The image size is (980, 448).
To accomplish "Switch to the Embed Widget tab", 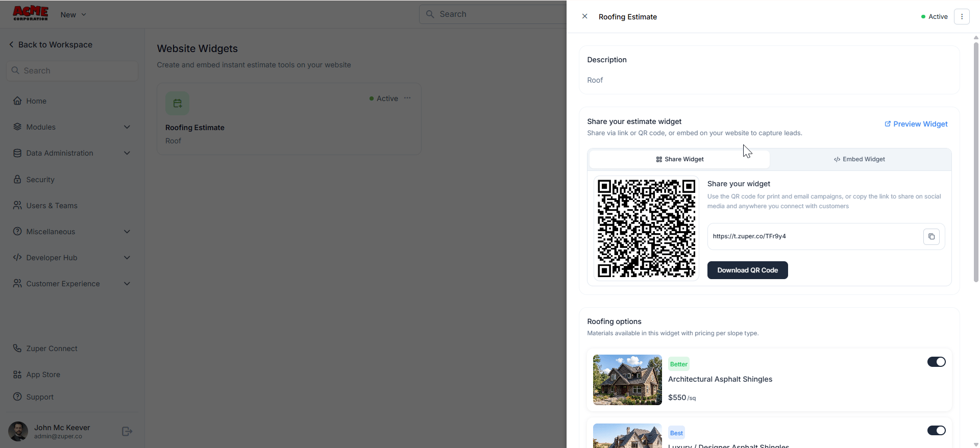I will click(860, 159).
